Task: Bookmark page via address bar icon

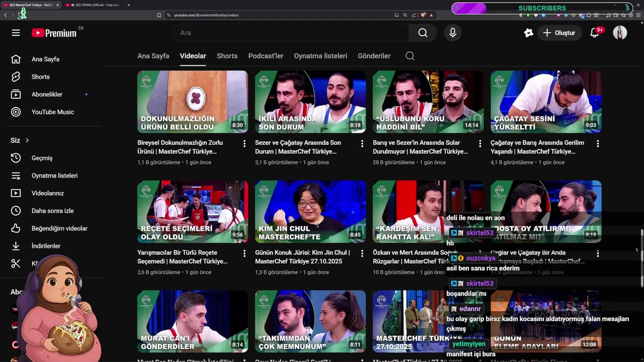Action: click(x=159, y=15)
